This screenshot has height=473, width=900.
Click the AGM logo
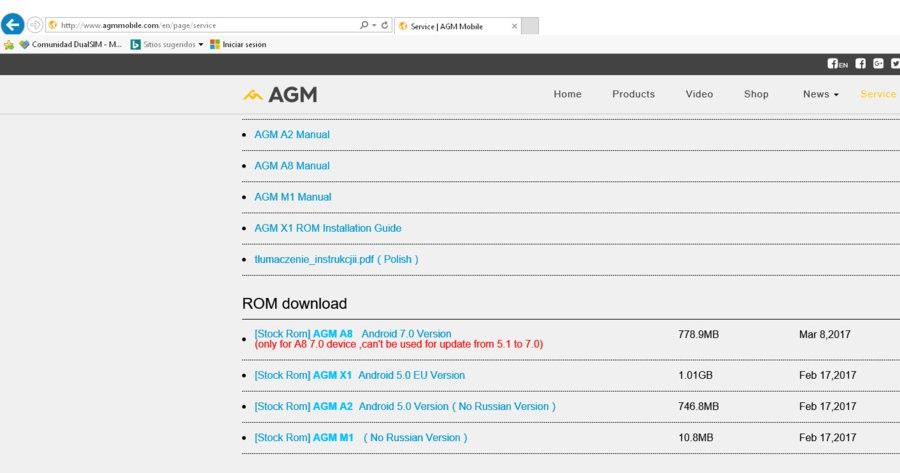[x=280, y=95]
